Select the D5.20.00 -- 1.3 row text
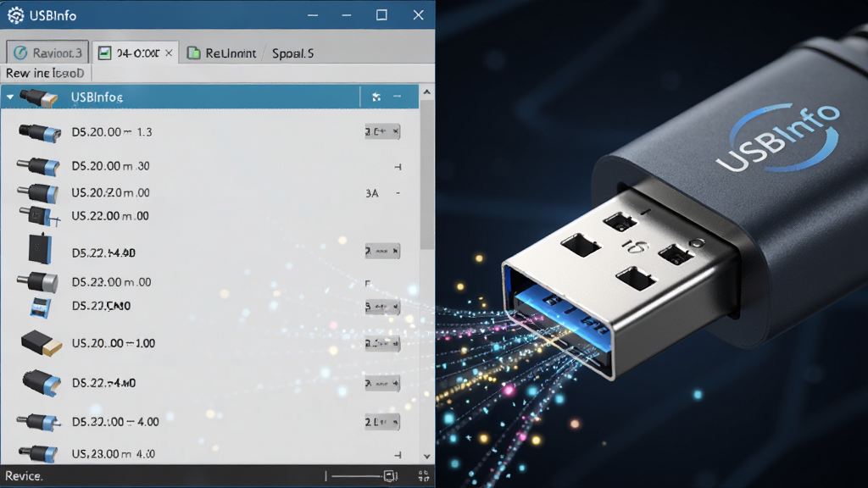The width and height of the screenshot is (868, 488). (112, 132)
